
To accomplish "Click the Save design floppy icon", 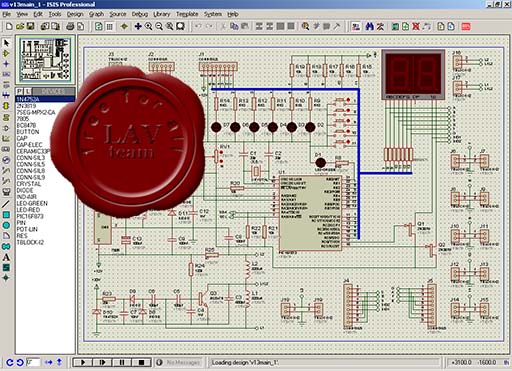I will (x=30, y=26).
